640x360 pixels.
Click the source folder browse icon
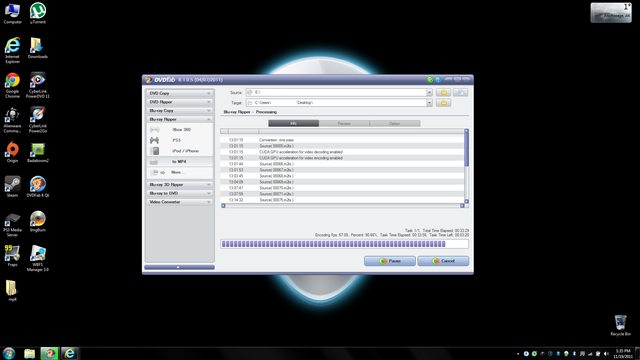pos(443,93)
